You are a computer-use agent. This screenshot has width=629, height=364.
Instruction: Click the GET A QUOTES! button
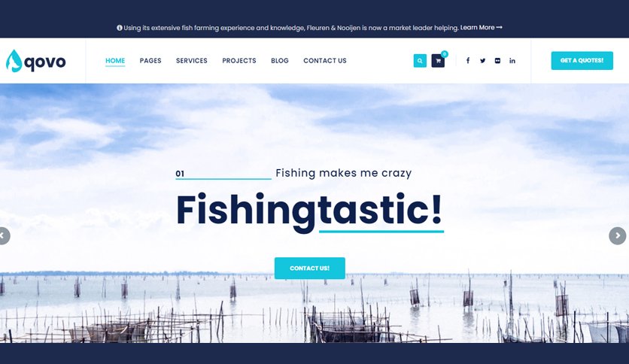(x=582, y=60)
